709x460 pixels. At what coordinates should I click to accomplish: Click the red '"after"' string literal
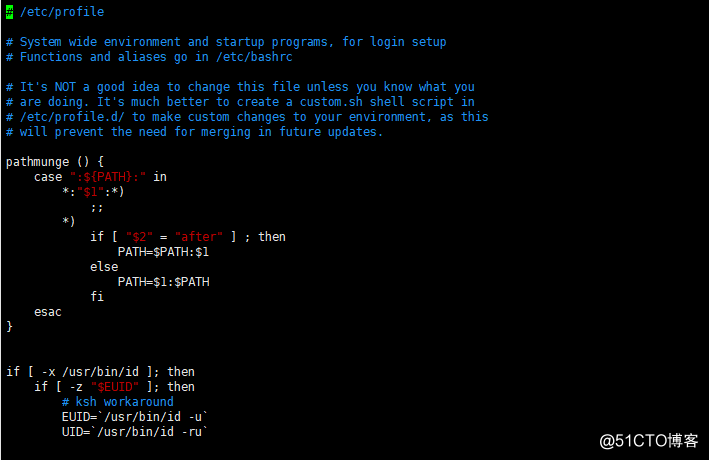[199, 237]
